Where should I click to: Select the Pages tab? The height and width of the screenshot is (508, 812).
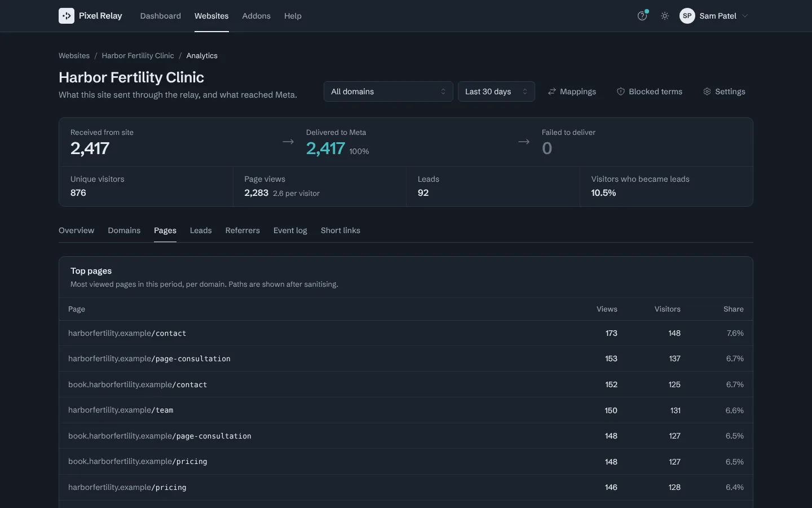[x=165, y=230]
